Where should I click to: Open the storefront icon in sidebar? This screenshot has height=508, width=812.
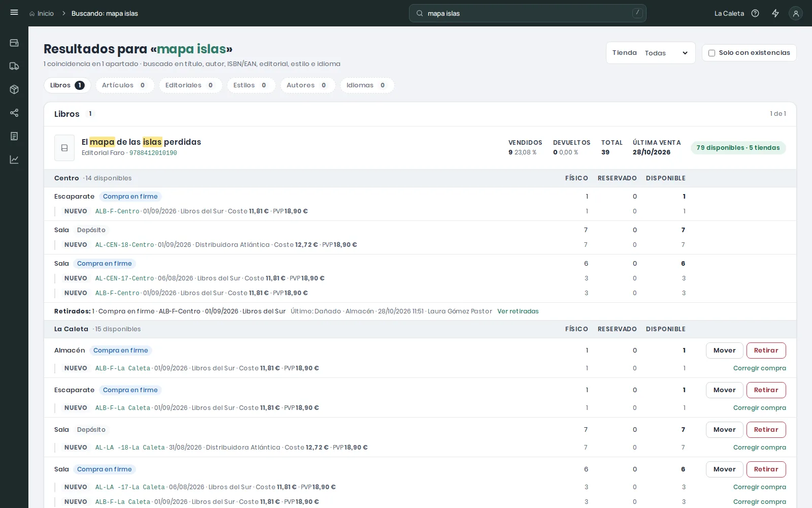pyautogui.click(x=14, y=43)
